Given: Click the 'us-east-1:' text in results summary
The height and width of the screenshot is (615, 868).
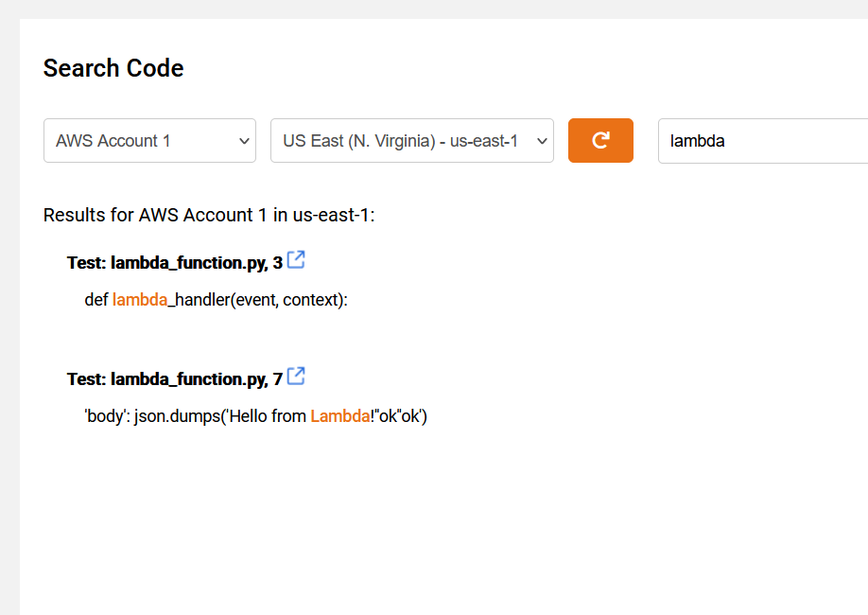Looking at the screenshot, I should coord(334,215).
